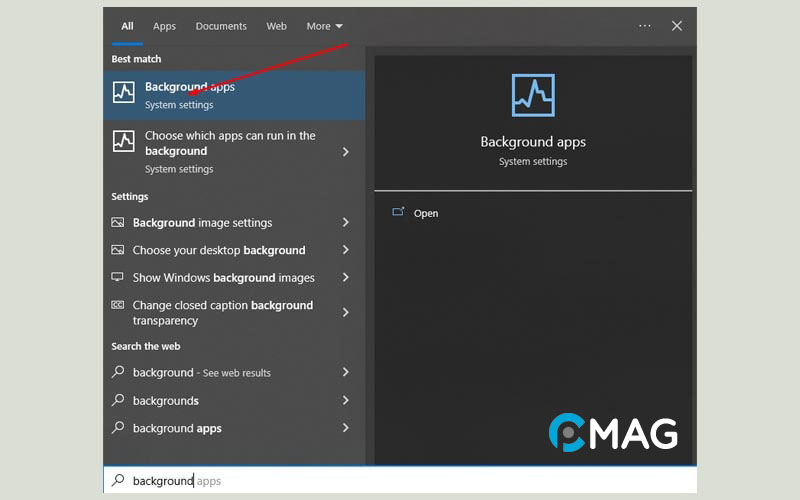Switch to the Documents tab

click(x=220, y=26)
